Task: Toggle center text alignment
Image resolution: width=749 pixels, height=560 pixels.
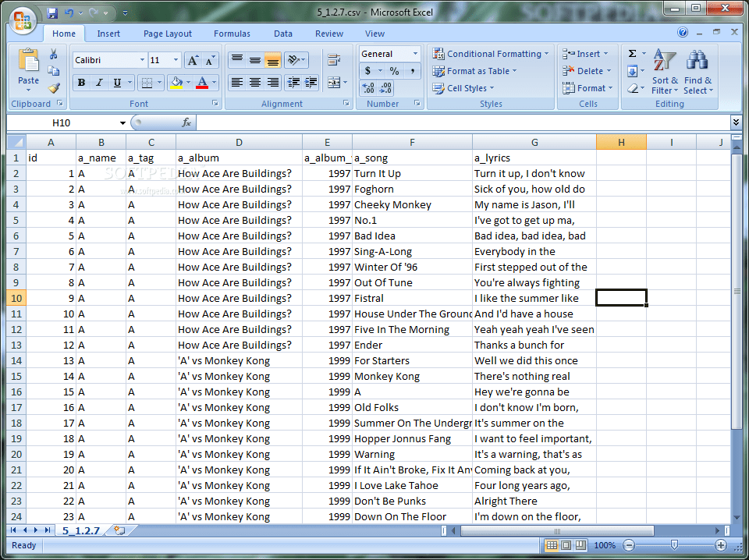Action: click(255, 82)
